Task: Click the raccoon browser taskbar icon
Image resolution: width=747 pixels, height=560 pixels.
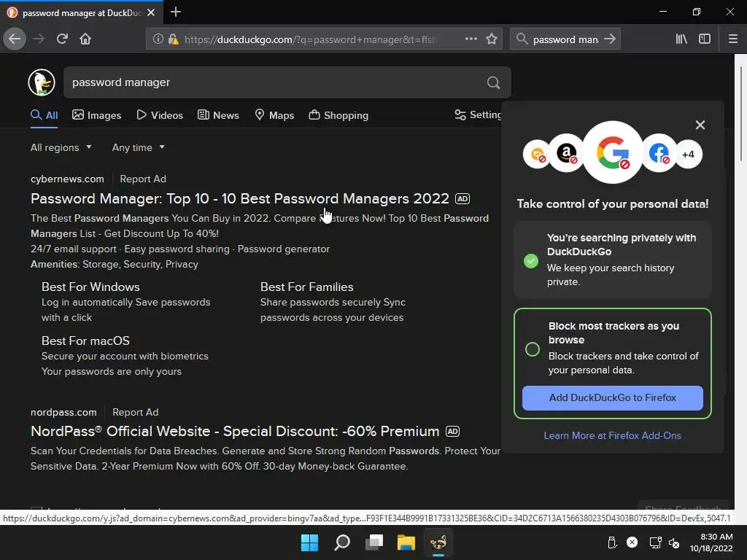Action: click(438, 542)
